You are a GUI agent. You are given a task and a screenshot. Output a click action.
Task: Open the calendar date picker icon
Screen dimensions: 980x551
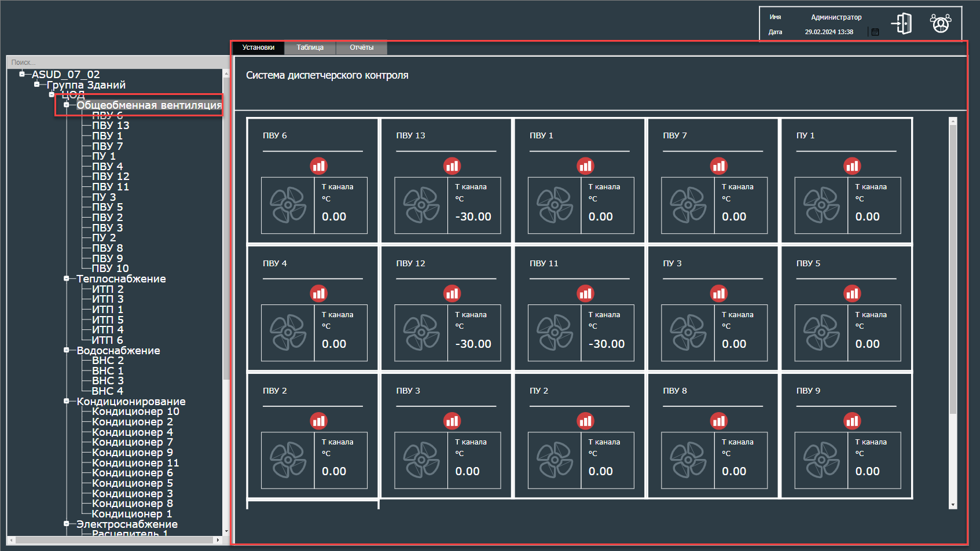pos(875,32)
